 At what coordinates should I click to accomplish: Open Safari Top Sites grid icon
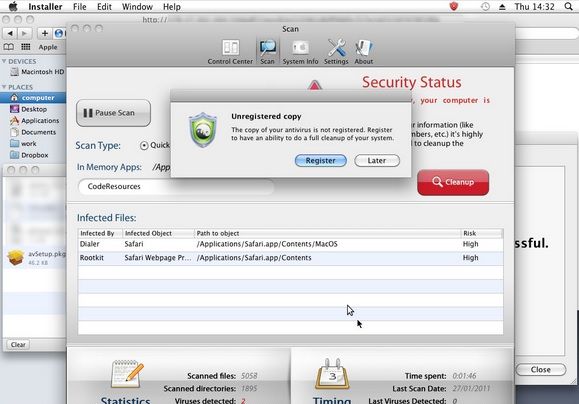click(25, 47)
